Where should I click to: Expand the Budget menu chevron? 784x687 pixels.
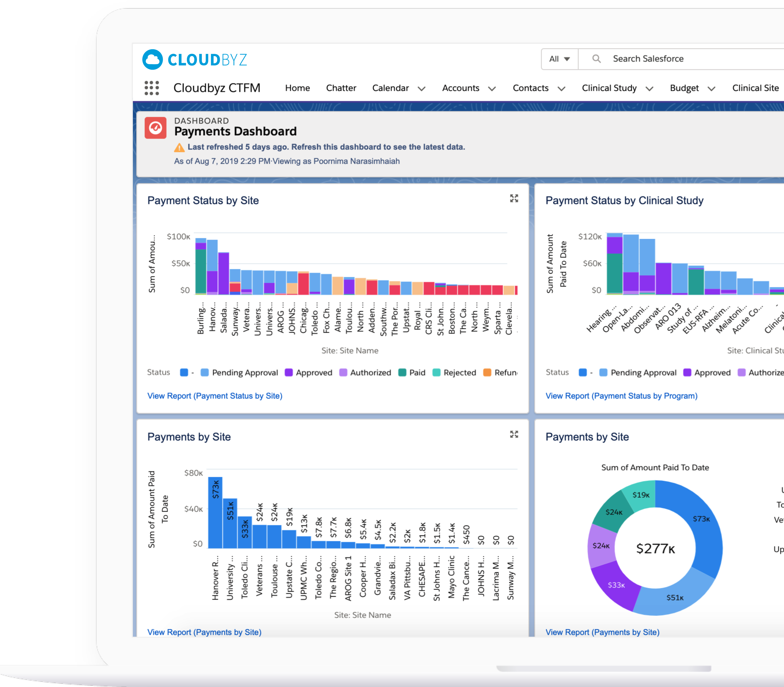pyautogui.click(x=712, y=88)
